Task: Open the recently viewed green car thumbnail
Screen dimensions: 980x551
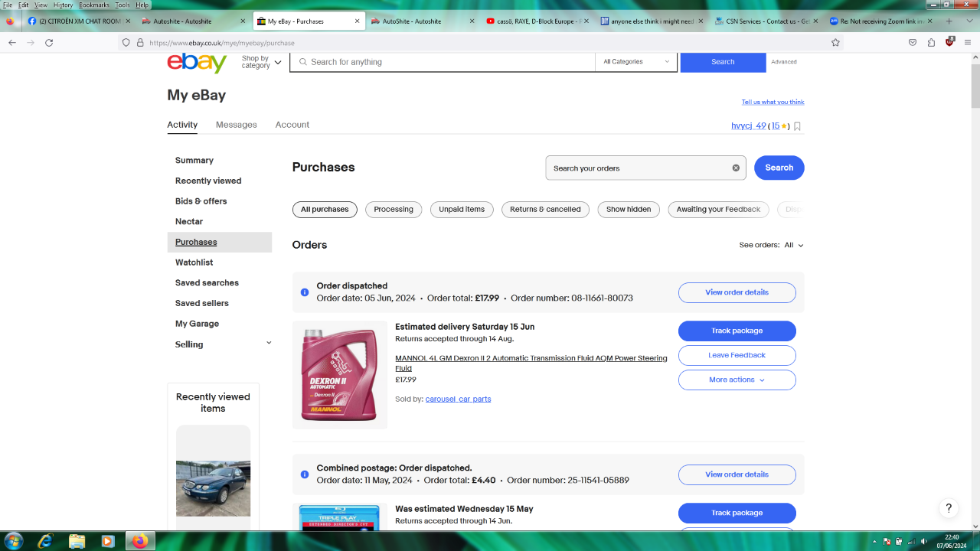Action: (x=213, y=488)
